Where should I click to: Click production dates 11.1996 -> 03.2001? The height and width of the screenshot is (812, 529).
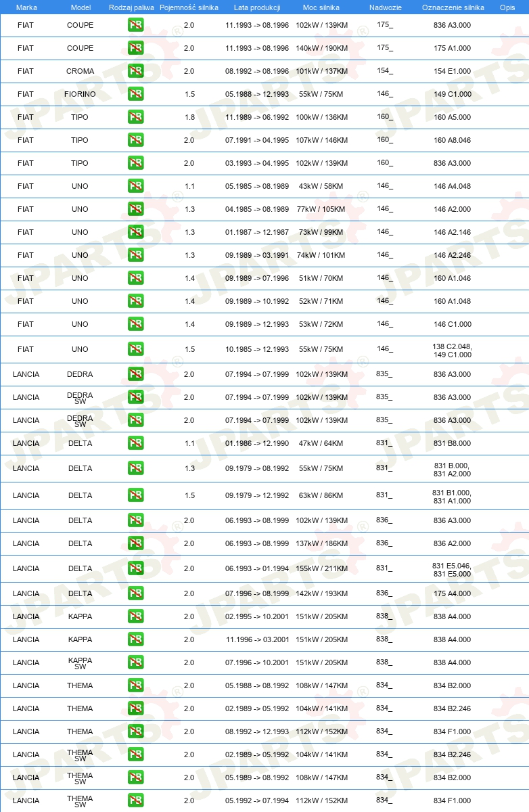257,639
